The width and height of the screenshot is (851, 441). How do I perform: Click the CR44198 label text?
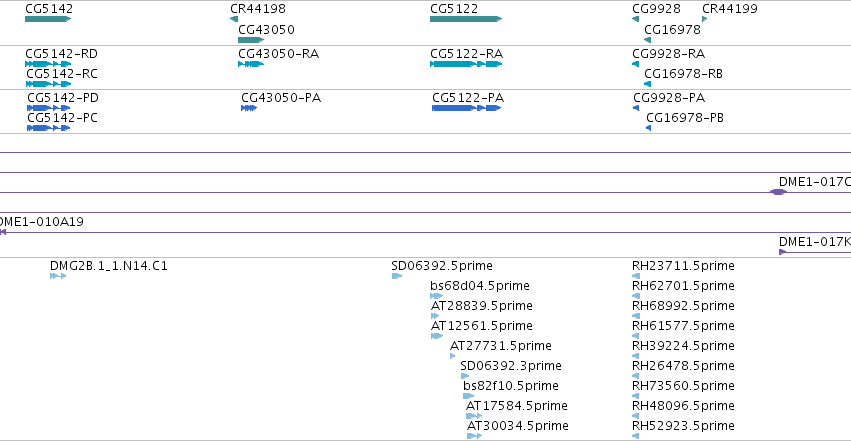coord(258,9)
